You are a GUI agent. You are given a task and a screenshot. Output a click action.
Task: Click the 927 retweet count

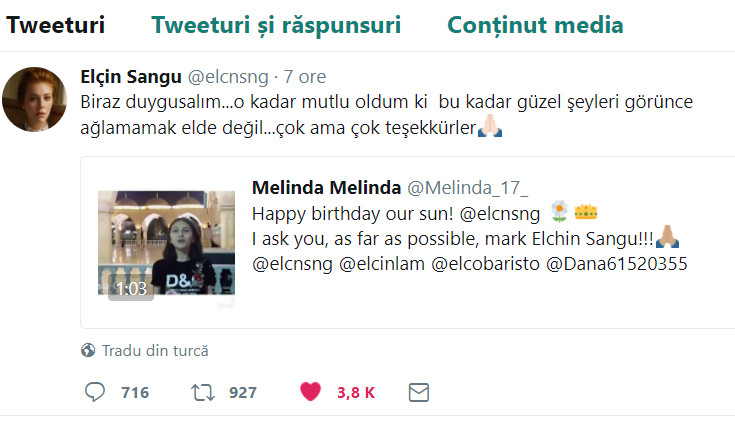(243, 392)
